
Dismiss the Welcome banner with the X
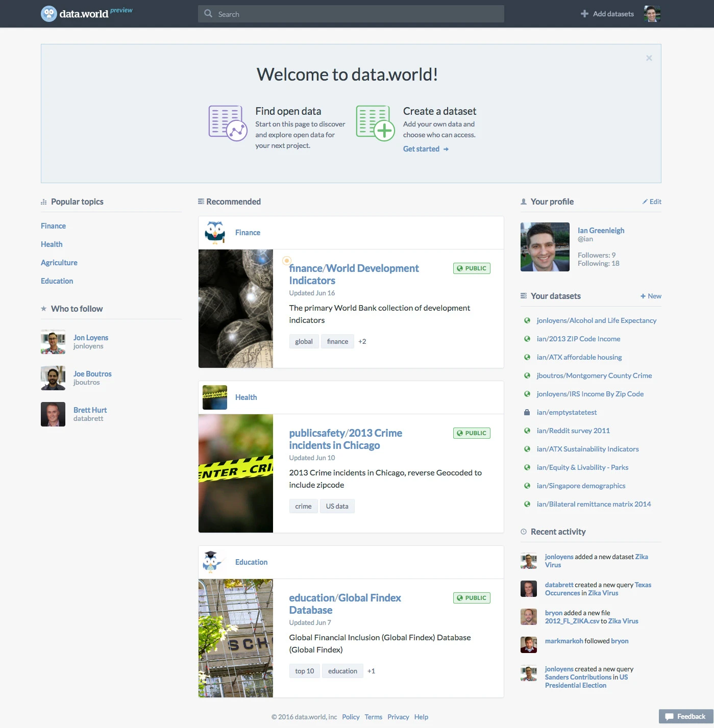point(649,58)
